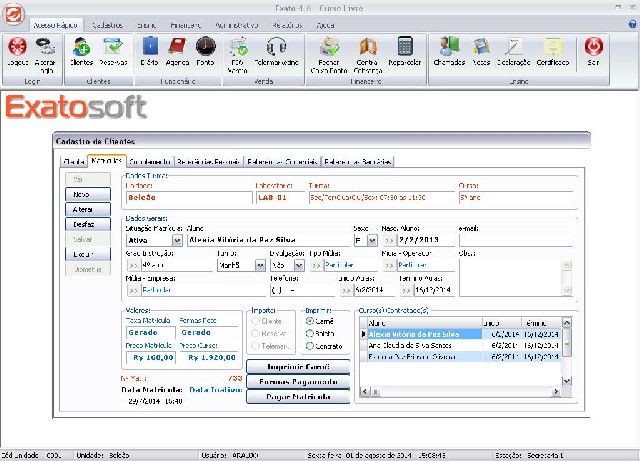
Task: Open the Chamadas people icon
Action: pyautogui.click(x=449, y=46)
